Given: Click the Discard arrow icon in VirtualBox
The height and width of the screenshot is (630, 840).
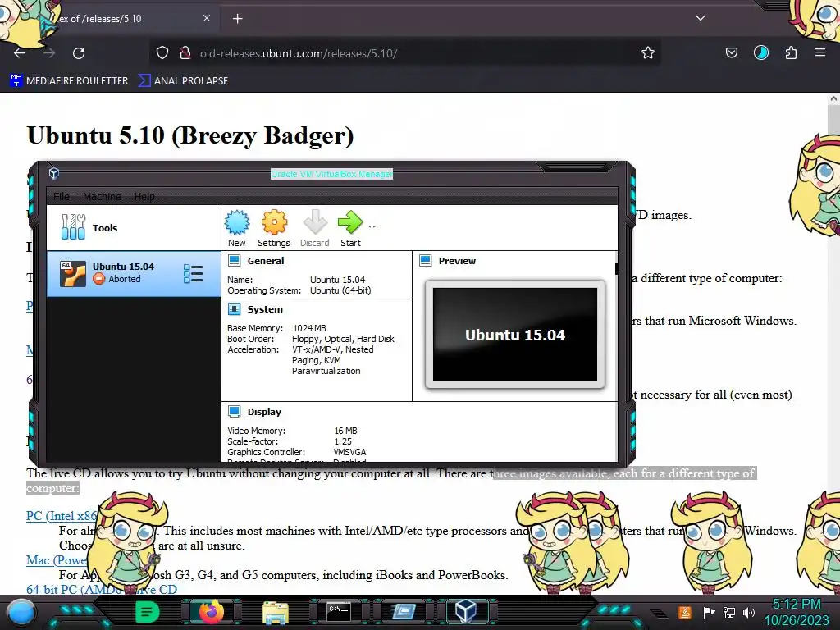Looking at the screenshot, I should (314, 222).
